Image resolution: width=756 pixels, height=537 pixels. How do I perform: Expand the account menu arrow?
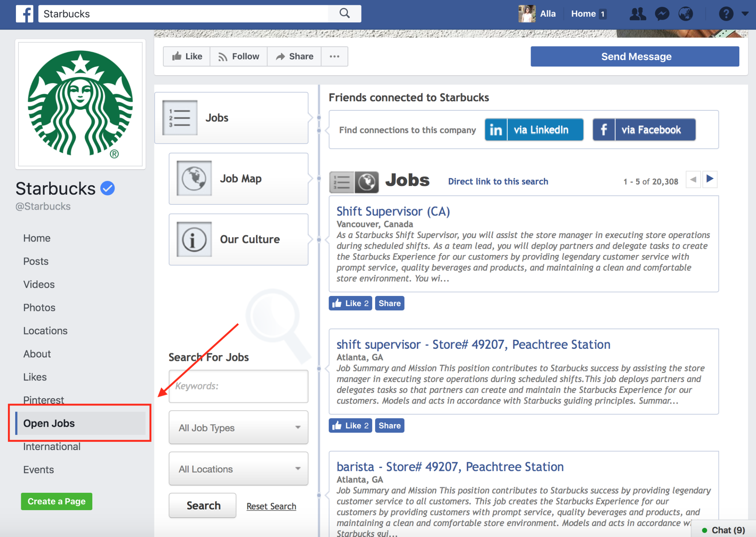coord(745,14)
